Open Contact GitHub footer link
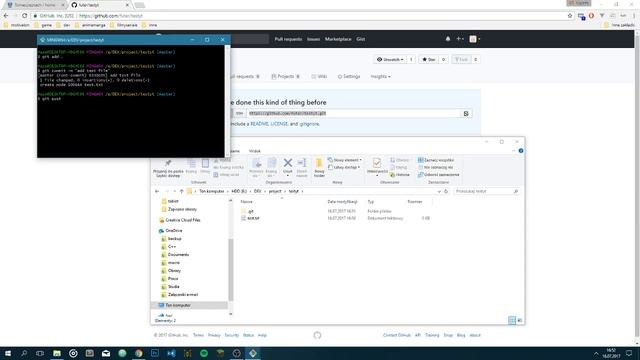 click(396, 335)
